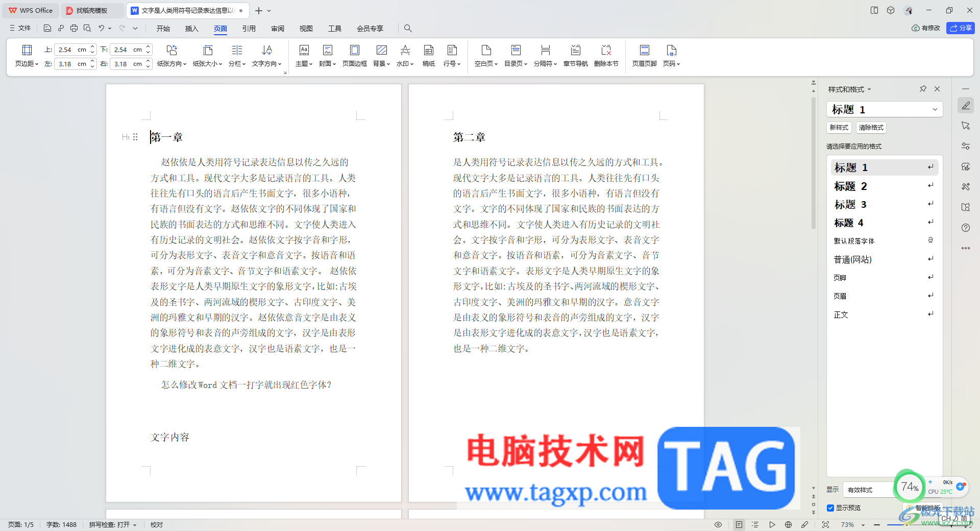980x531 pixels.
Task: Open 章节导航 chapter navigation
Action: pos(575,56)
